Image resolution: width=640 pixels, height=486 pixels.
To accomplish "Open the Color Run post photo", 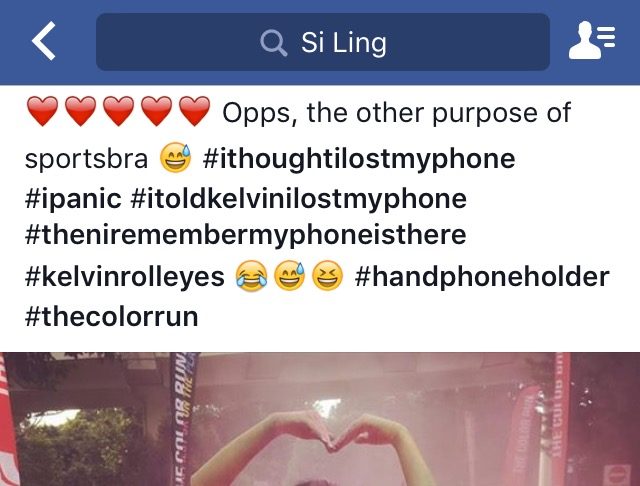I will [x=320, y=419].
